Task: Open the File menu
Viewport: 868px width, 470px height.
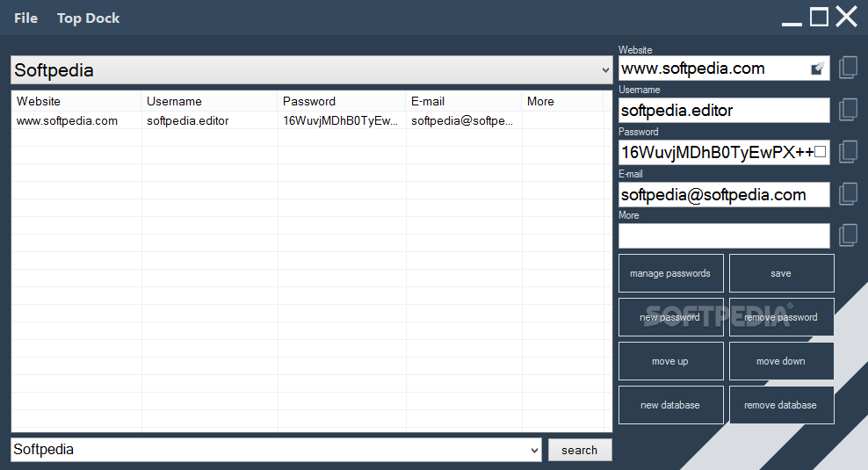Action: pyautogui.click(x=26, y=18)
